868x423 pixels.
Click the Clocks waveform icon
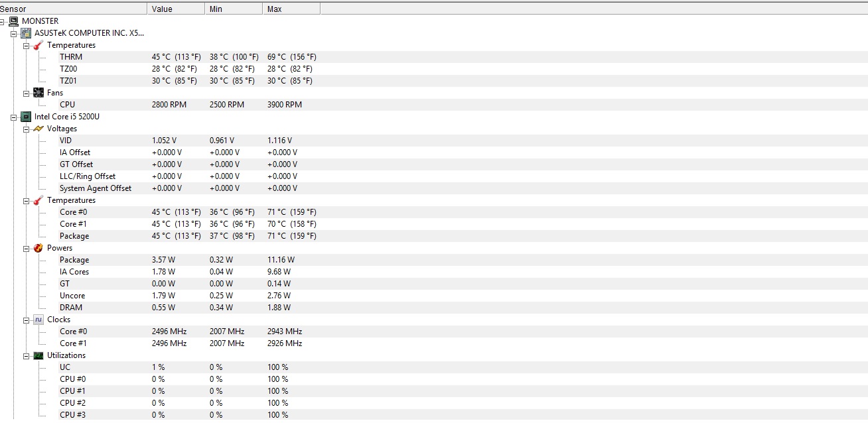coord(38,320)
